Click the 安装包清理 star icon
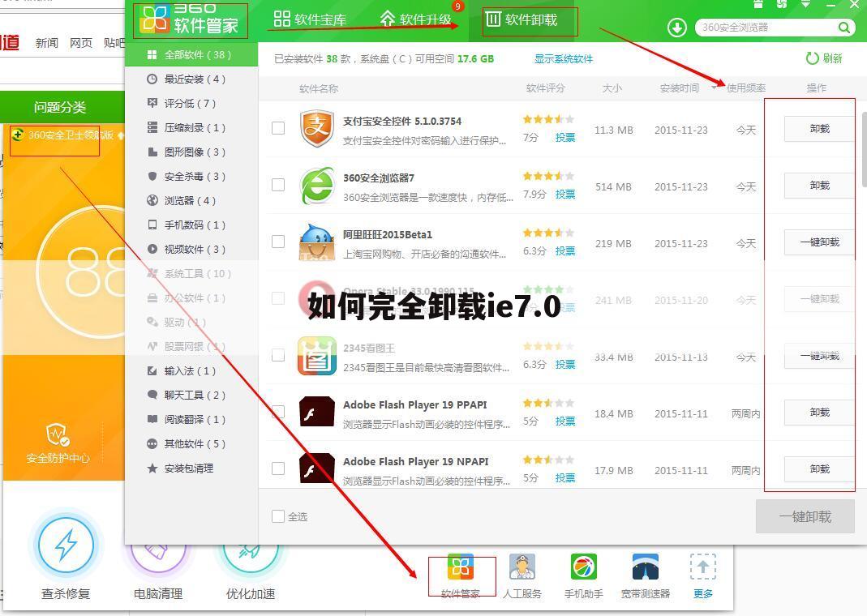The image size is (867, 616). [152, 468]
